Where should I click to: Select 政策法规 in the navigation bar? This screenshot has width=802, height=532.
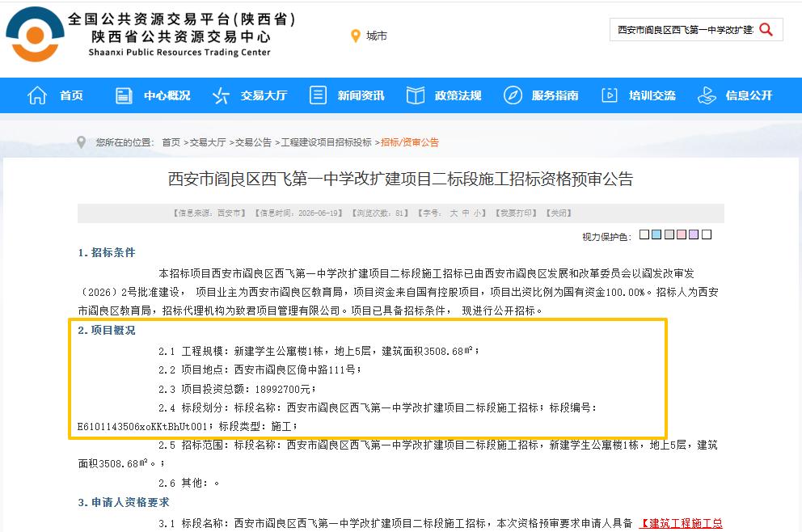tap(458, 95)
